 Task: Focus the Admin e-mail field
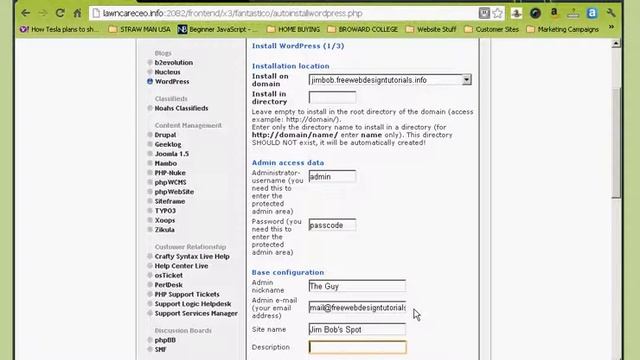coord(357,308)
